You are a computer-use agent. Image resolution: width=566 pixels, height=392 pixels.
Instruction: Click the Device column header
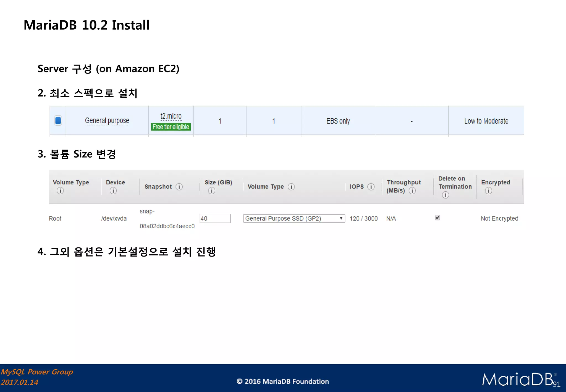click(116, 182)
